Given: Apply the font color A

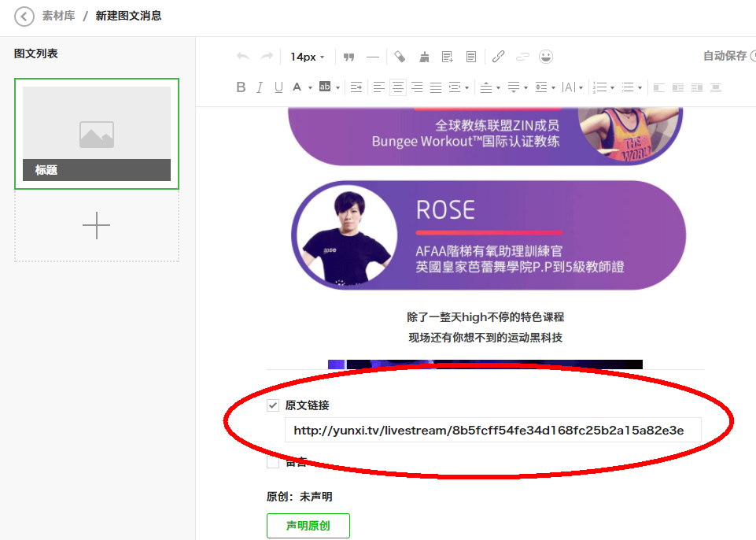Looking at the screenshot, I should click(297, 87).
